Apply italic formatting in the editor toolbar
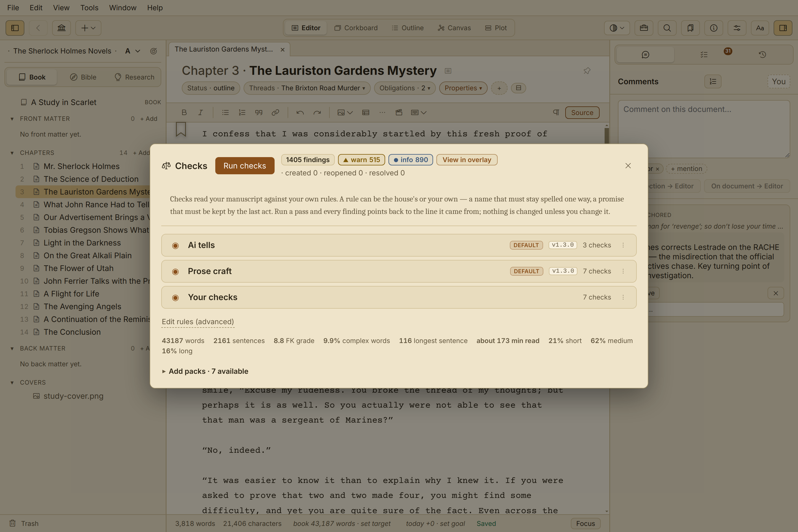 coord(201,113)
